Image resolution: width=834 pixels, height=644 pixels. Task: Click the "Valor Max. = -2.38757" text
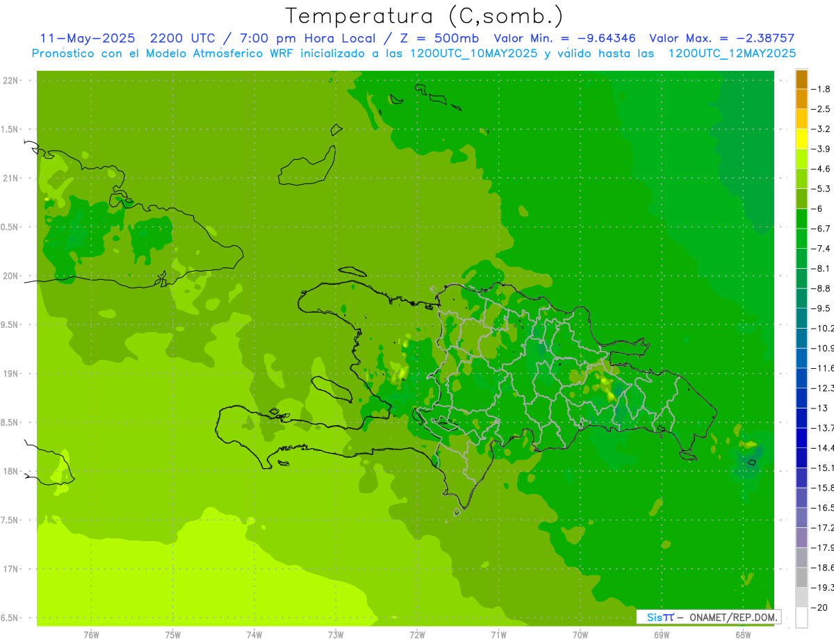(721, 38)
